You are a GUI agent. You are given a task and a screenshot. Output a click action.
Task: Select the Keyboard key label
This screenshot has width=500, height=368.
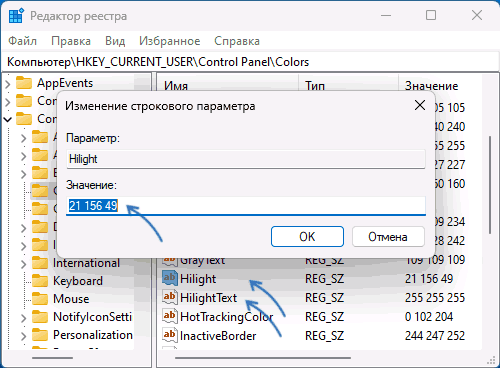78,281
